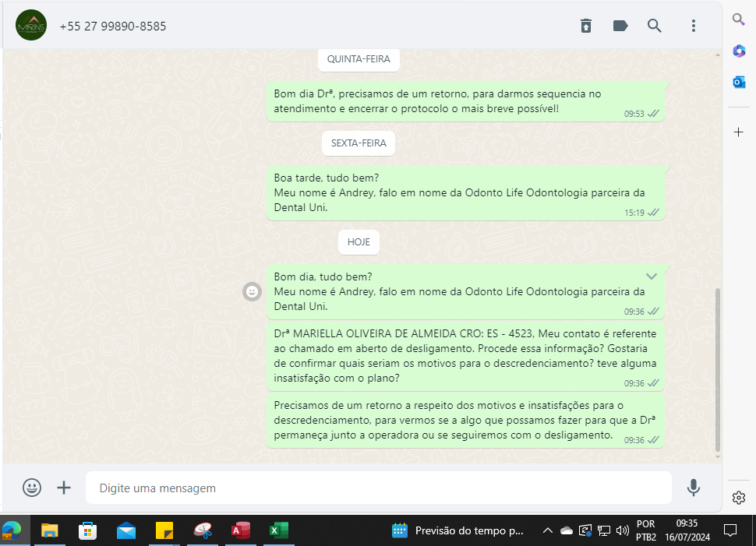Open contact info for +55 27 99890-8585
Screen dimensions: 756x546
pos(113,26)
